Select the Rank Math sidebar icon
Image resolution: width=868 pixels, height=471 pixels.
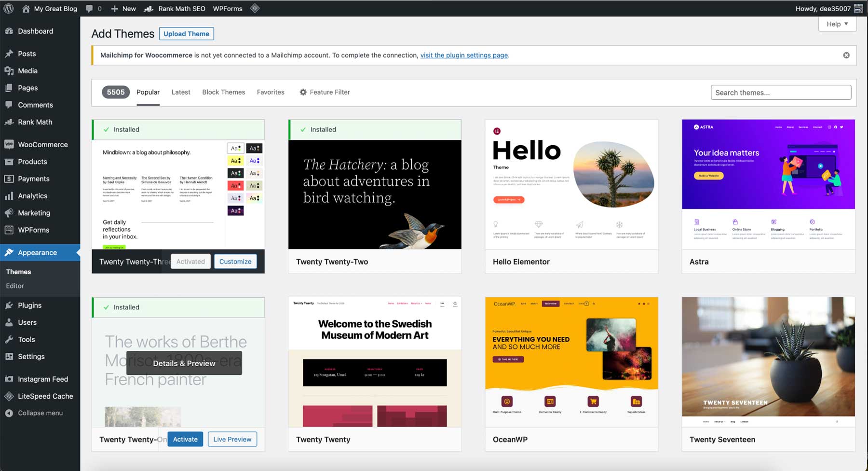[x=9, y=122]
